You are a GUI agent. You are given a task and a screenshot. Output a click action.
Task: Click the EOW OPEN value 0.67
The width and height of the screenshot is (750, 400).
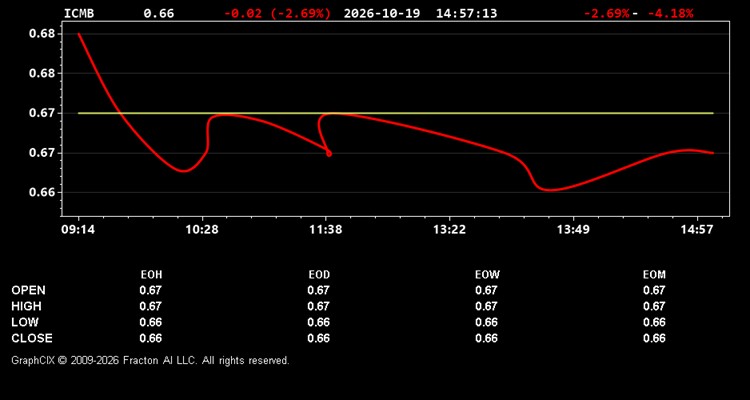[x=486, y=290]
